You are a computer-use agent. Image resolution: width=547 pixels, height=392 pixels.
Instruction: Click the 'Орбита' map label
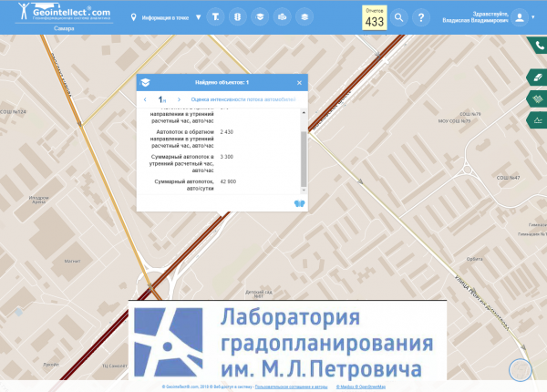pos(474,259)
